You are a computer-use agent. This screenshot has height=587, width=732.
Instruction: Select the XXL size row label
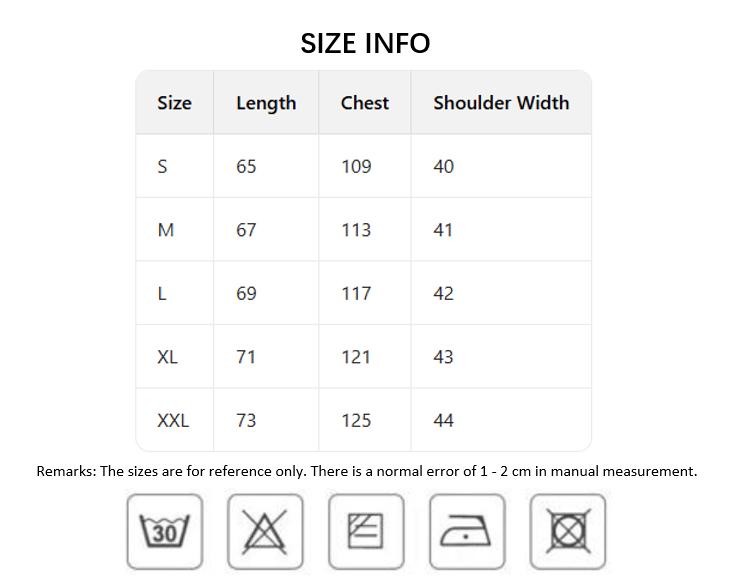(173, 421)
